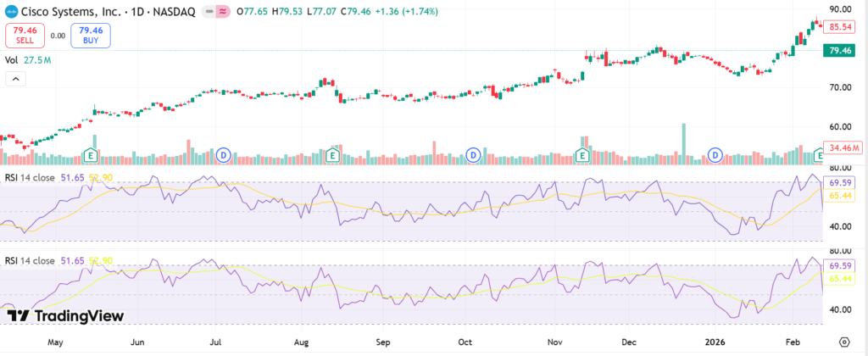
Task: Click the dividend marker near July
Action: click(225, 154)
